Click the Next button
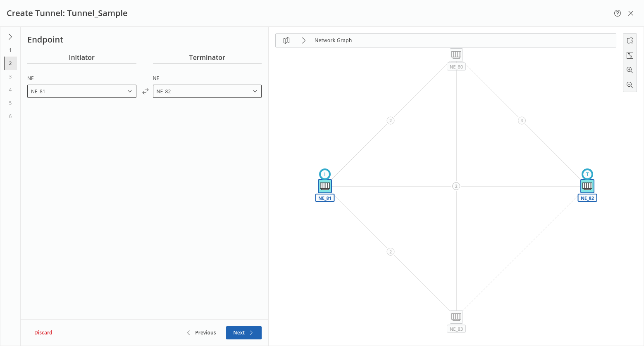 coord(243,333)
